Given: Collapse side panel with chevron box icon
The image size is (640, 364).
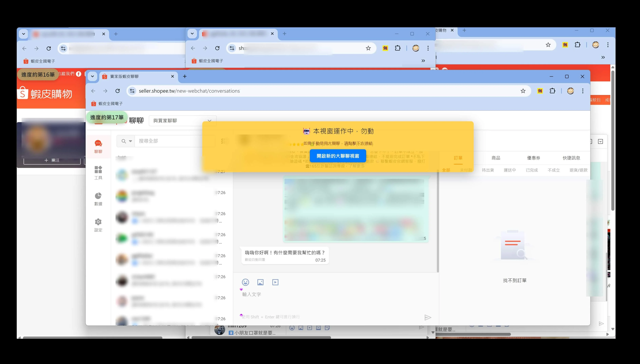Looking at the screenshot, I should click(x=600, y=141).
